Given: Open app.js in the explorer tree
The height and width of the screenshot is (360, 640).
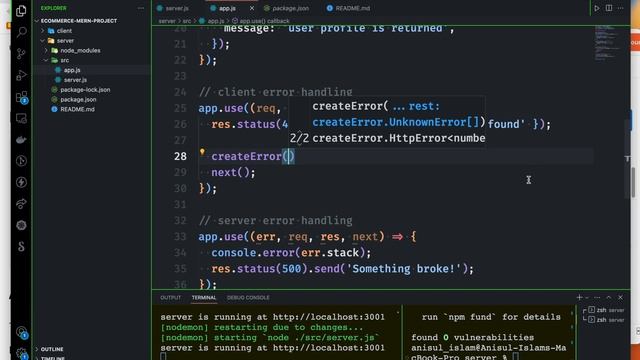Looking at the screenshot, I should (x=72, y=70).
